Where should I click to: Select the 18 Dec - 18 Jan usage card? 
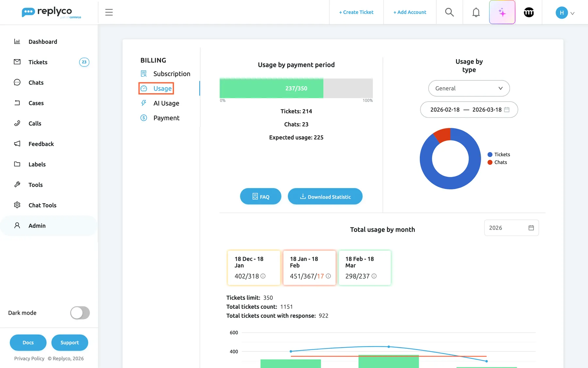tap(254, 268)
